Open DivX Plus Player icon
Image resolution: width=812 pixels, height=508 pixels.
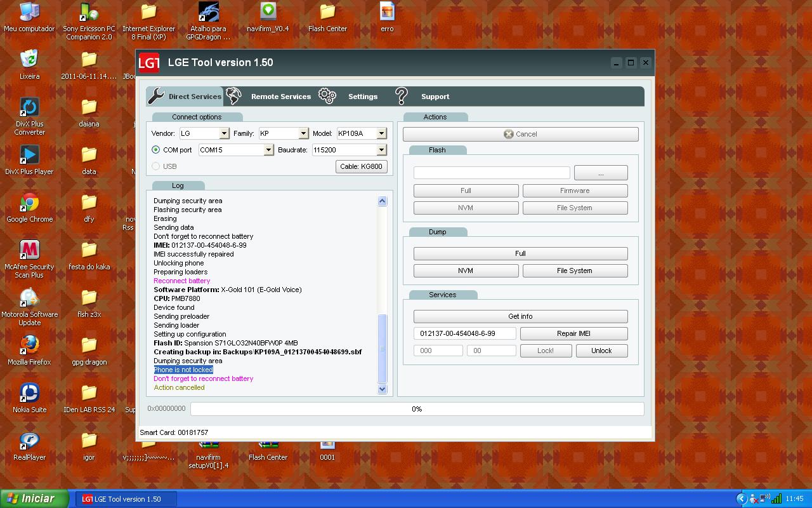pos(29,160)
